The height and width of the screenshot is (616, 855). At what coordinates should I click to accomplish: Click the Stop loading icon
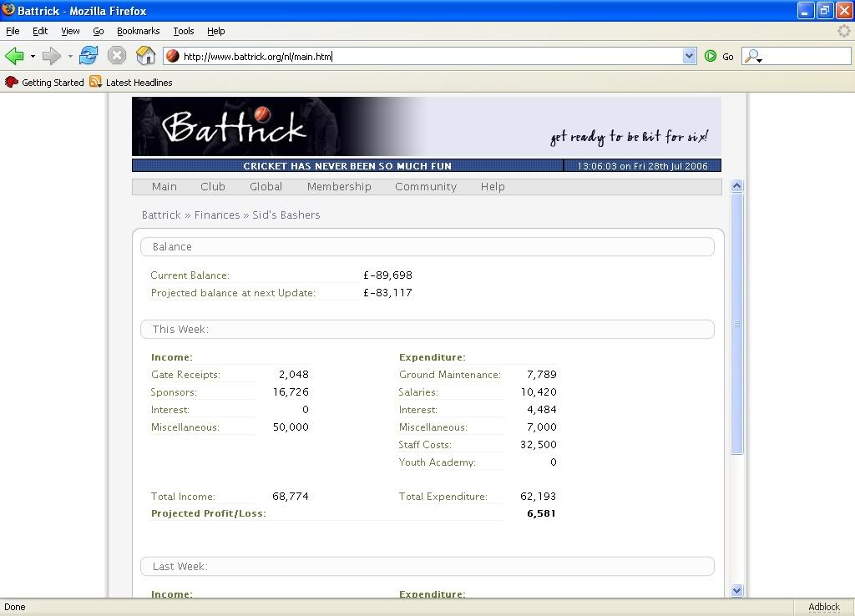click(x=117, y=56)
